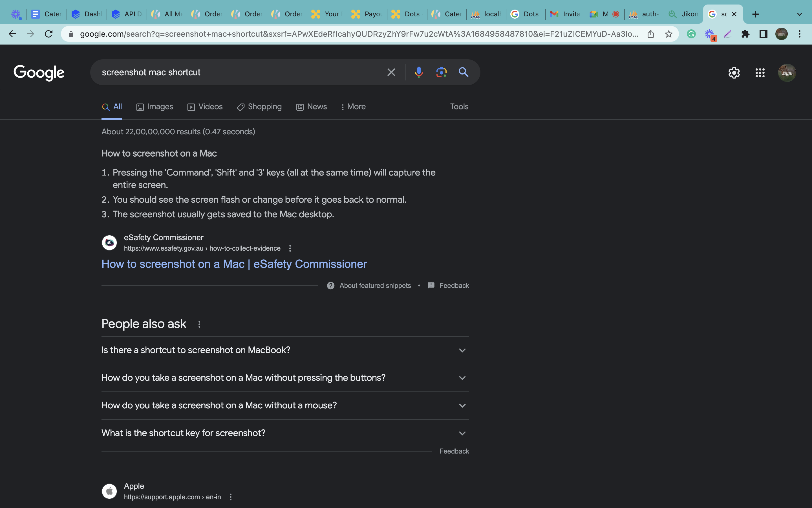Open the three-dot menu beside the support.apple.com URL
This screenshot has height=508, width=812.
click(231, 497)
